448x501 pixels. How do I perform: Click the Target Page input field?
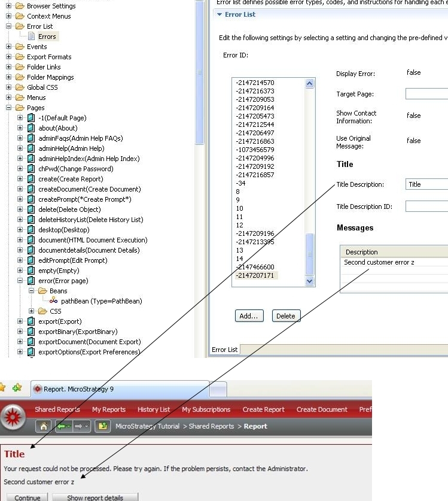coord(426,94)
